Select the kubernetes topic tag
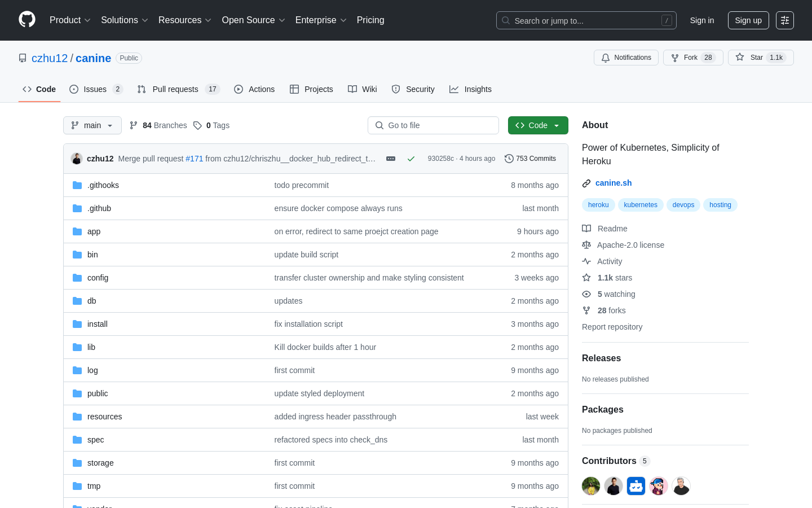The width and height of the screenshot is (812, 508). point(641,205)
